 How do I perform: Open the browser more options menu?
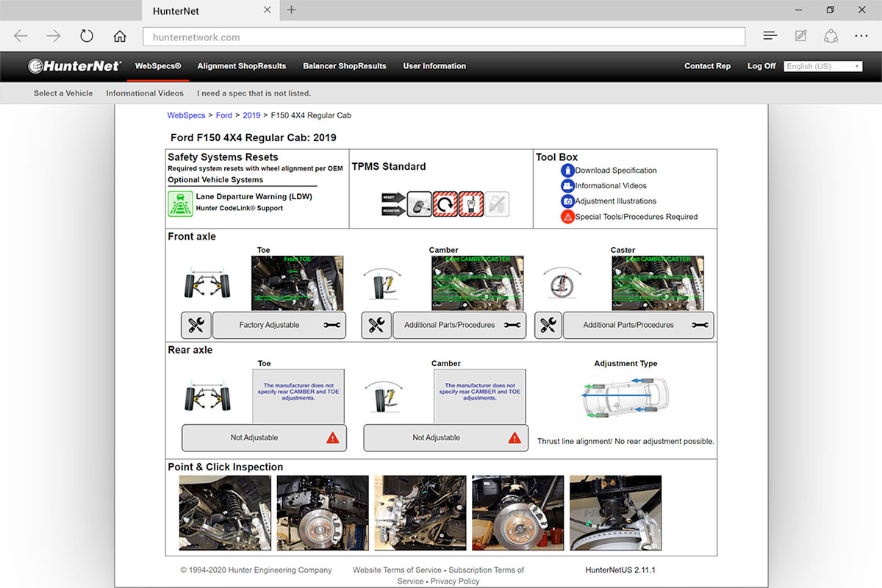[861, 36]
